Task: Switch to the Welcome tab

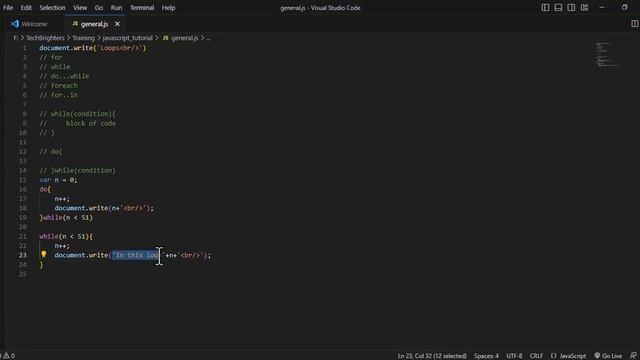Action: pyautogui.click(x=34, y=24)
